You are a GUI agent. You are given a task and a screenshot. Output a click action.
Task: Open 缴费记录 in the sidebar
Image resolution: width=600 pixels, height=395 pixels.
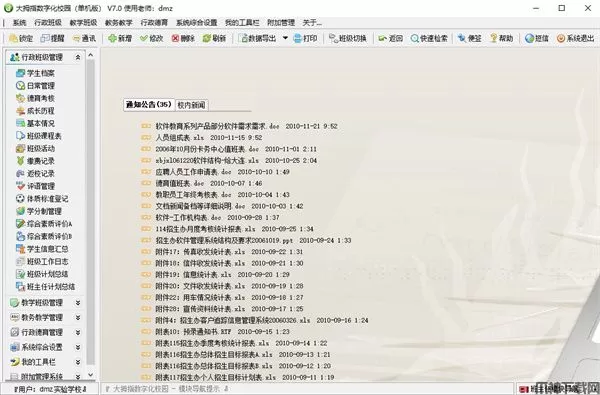(35, 161)
